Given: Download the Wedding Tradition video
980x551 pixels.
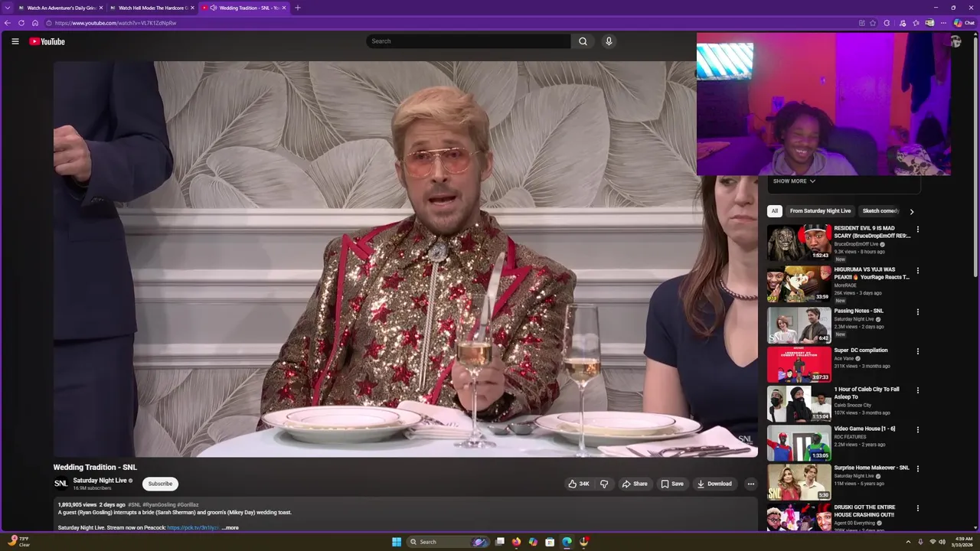Looking at the screenshot, I should 714,484.
